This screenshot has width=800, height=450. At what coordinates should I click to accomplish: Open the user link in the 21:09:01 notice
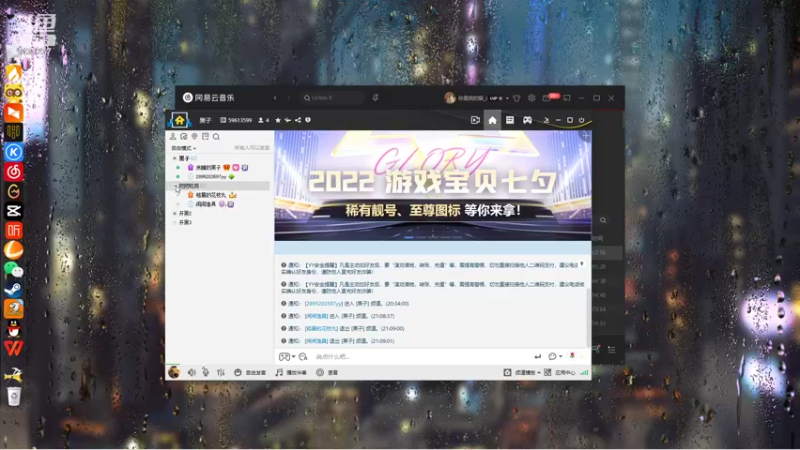pyautogui.click(x=316, y=341)
